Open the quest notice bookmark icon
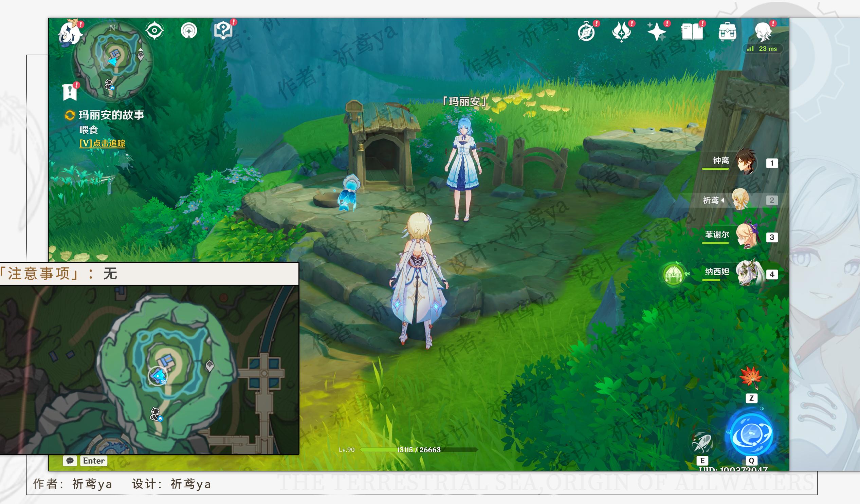The width and height of the screenshot is (860, 504). [70, 92]
